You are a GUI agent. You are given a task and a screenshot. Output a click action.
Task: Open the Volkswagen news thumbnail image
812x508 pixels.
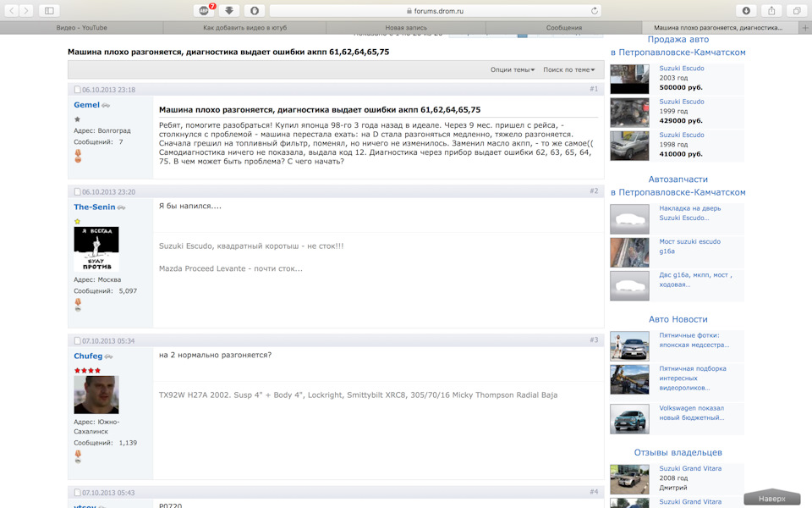click(x=629, y=418)
